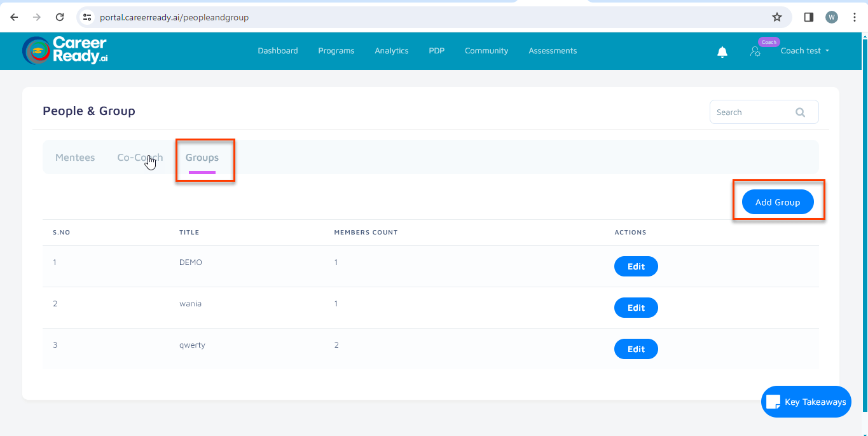Image resolution: width=868 pixels, height=436 pixels.
Task: Edit the DEMO group
Action: pyautogui.click(x=636, y=266)
